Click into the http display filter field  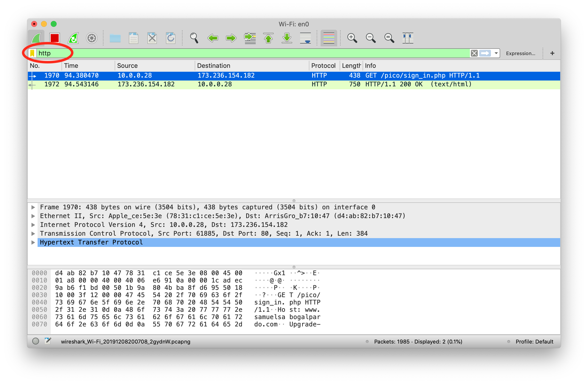pyautogui.click(x=247, y=53)
